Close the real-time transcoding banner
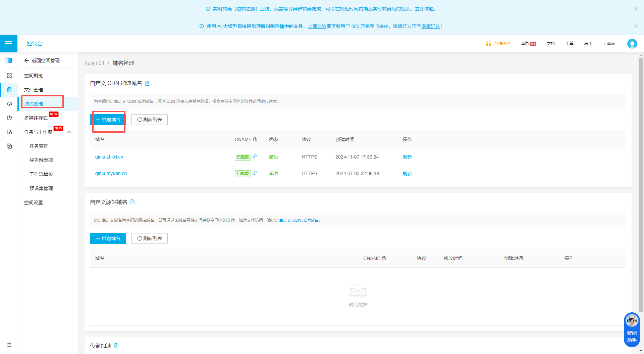Image resolution: width=644 pixels, height=354 pixels. (636, 9)
